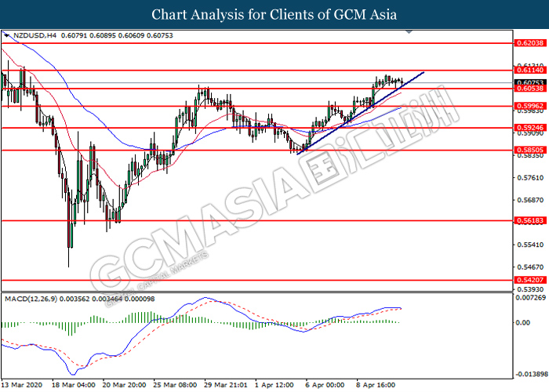Click the current price 0.60753 label
Image resolution: width=549 pixels, height=392 pixels.
point(530,82)
